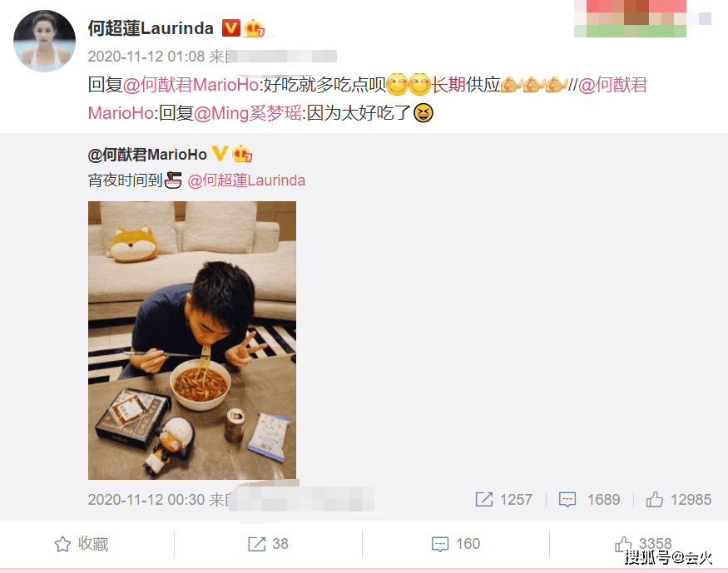Screen dimensions: 728x573
Task: Enlarge the noodle-eating photo
Action: pyautogui.click(x=191, y=340)
